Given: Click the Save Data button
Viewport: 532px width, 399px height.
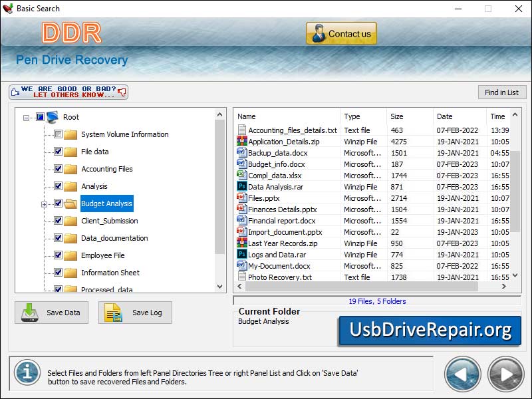Looking at the screenshot, I should click(x=52, y=313).
